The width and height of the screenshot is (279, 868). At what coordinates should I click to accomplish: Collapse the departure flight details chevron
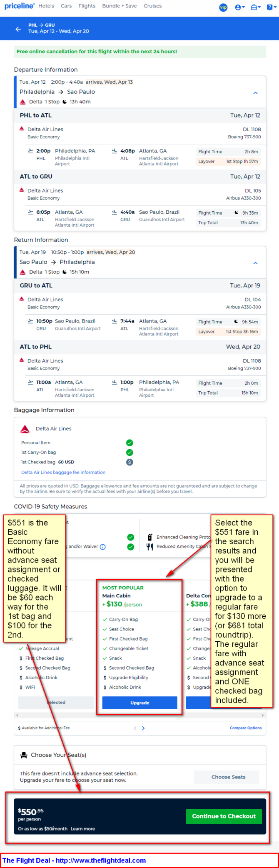(255, 93)
